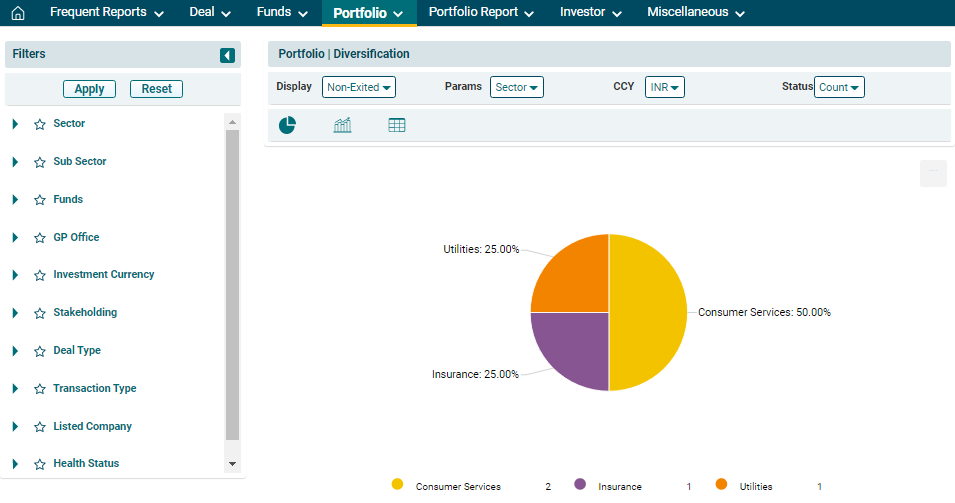The height and width of the screenshot is (503, 955).
Task: Switch to table grid view
Action: [x=397, y=125]
